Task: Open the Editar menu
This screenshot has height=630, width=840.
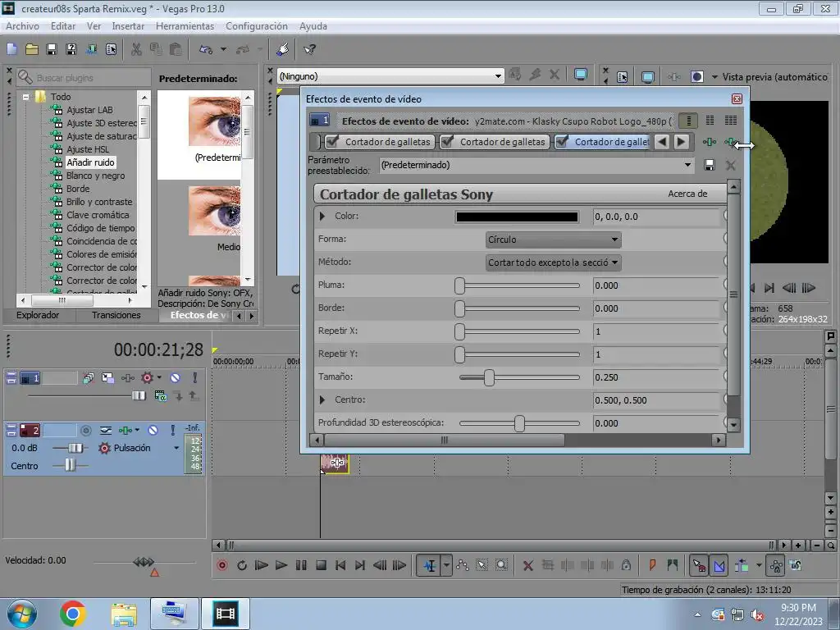Action: (62, 25)
